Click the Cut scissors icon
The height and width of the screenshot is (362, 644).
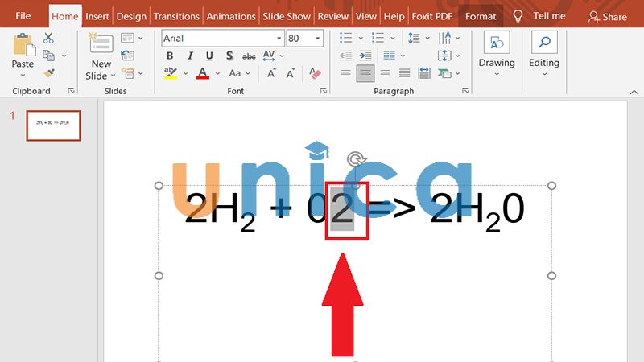coord(48,38)
